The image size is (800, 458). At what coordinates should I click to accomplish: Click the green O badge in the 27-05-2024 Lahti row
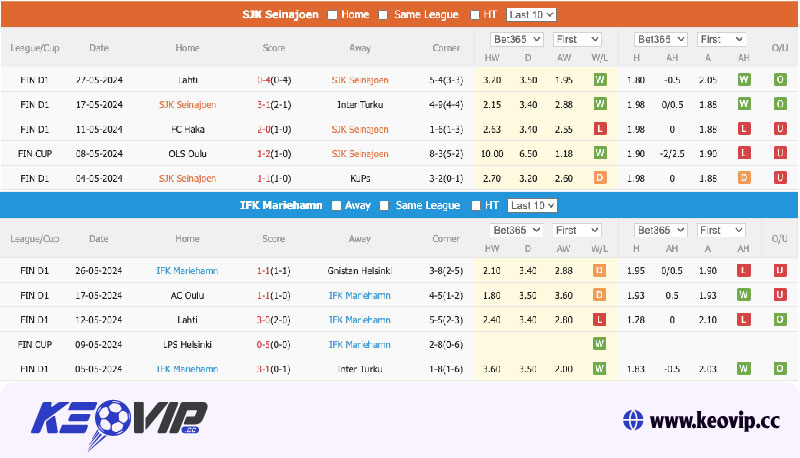pyautogui.click(x=779, y=79)
